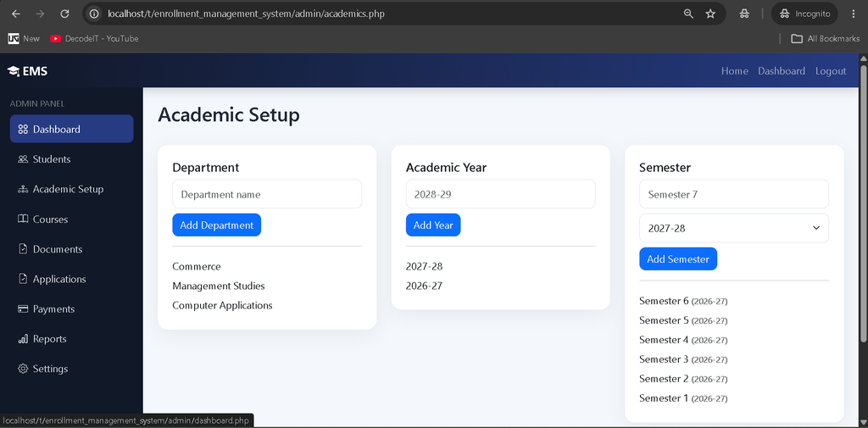Click the incognito extension icon in toolbar
The height and width of the screenshot is (428, 868).
tap(745, 14)
